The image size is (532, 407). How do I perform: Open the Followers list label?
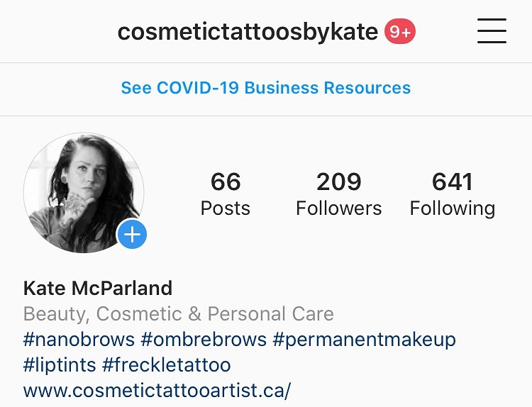point(339,208)
